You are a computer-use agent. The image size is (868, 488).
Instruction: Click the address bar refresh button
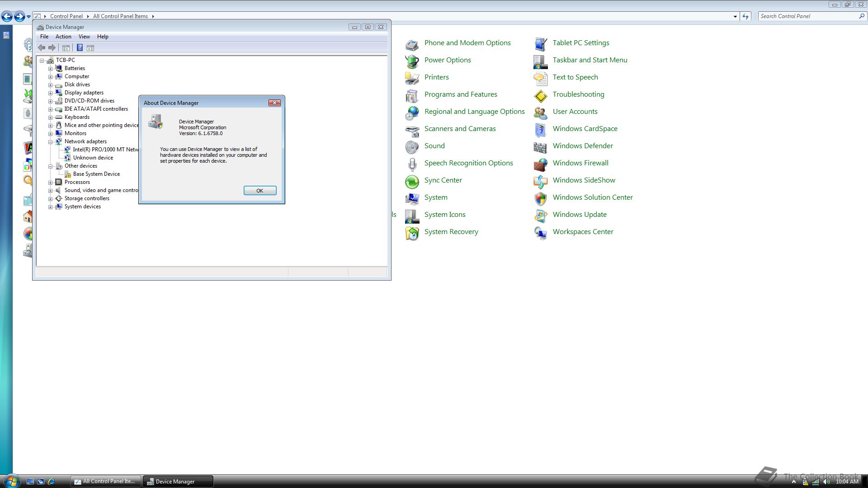coord(745,16)
